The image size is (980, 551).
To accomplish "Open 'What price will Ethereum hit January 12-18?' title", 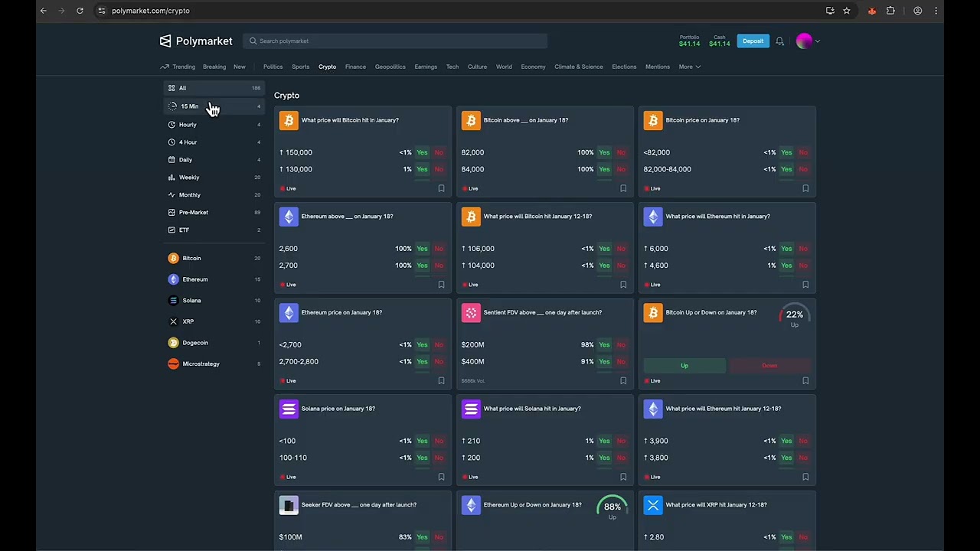I will (x=724, y=409).
